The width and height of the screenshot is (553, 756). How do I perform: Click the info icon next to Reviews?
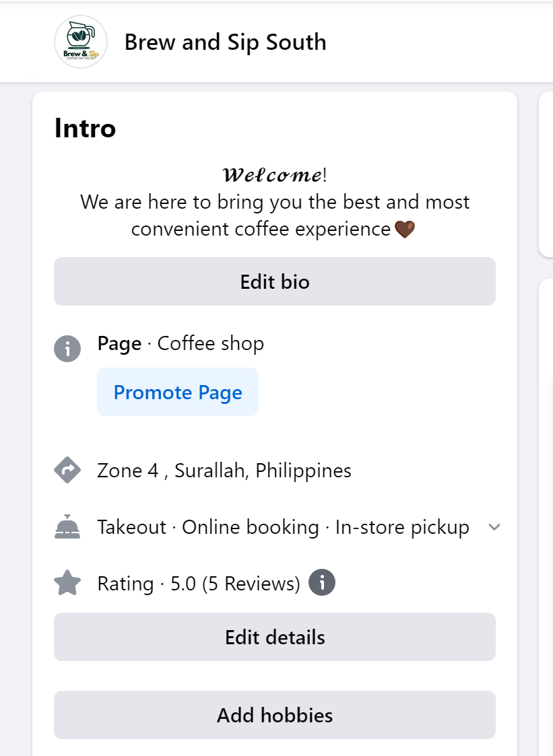pyautogui.click(x=322, y=582)
